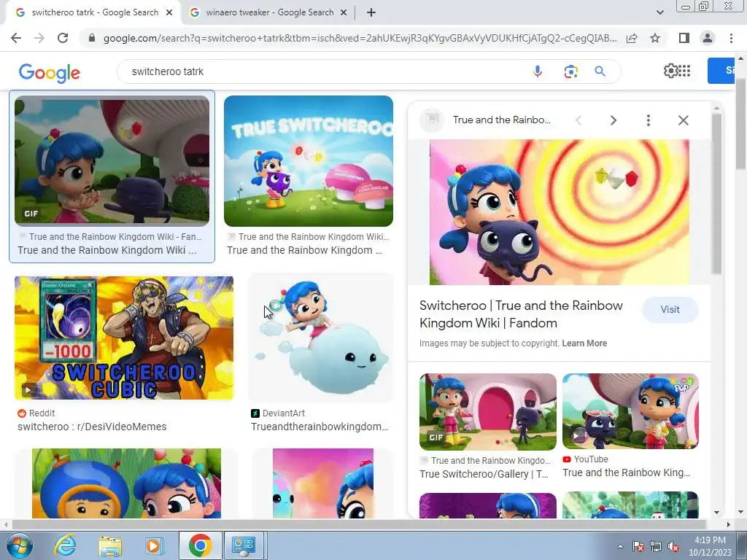Select switcheroo tatrk Google Search tab
Screen dimensions: 747x560
click(93, 13)
